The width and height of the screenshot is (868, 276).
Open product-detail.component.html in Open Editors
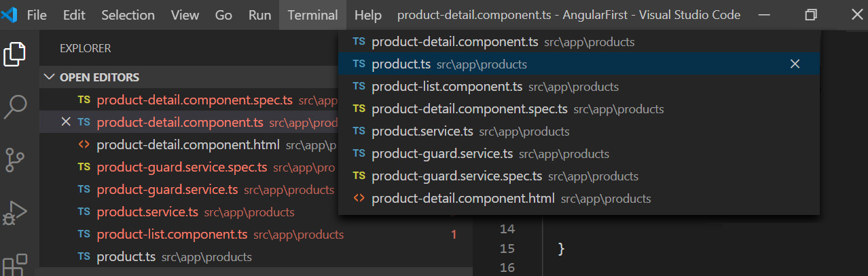click(x=189, y=144)
